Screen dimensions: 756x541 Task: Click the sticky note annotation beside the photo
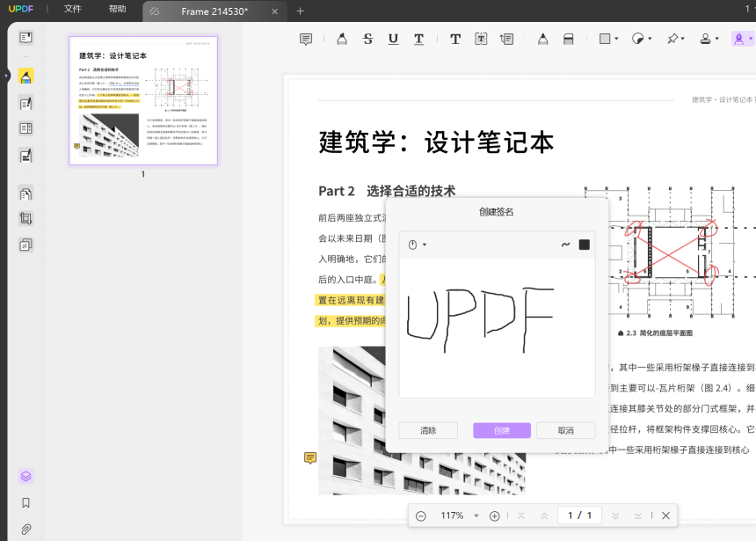(310, 457)
